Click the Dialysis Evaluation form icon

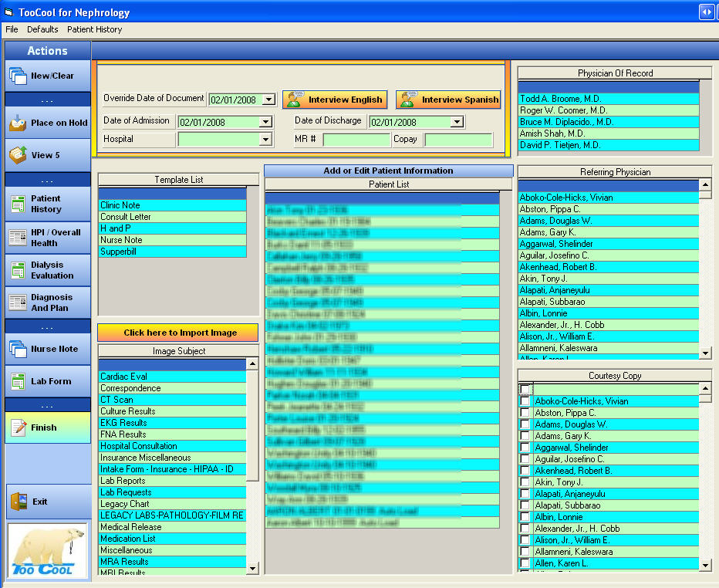(x=18, y=270)
